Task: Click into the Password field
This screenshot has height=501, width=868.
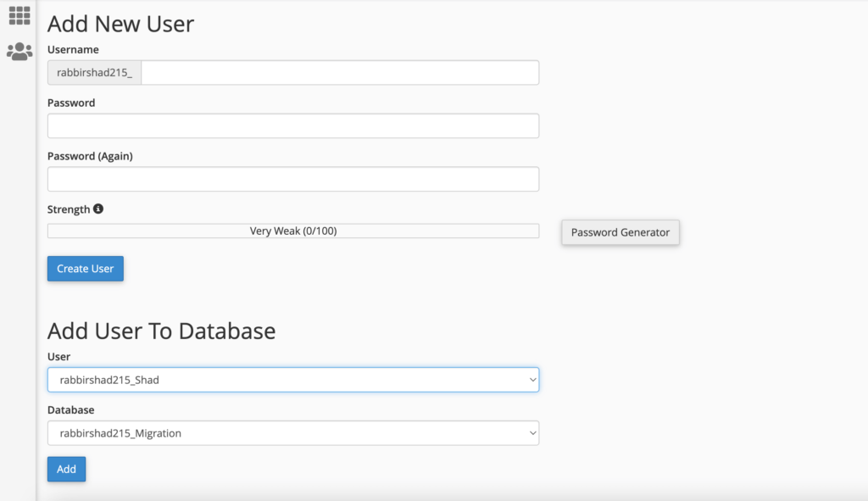Action: pyautogui.click(x=293, y=125)
